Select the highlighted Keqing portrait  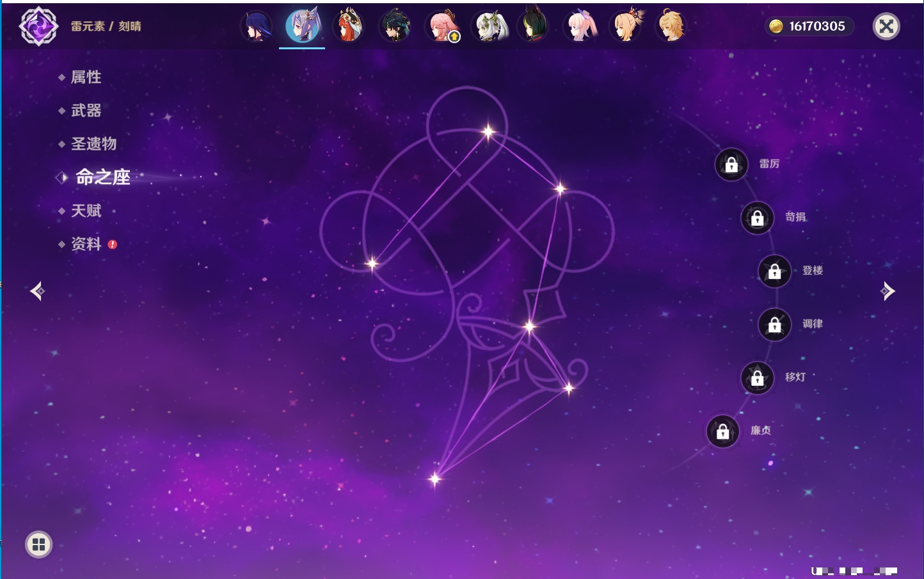tap(302, 26)
